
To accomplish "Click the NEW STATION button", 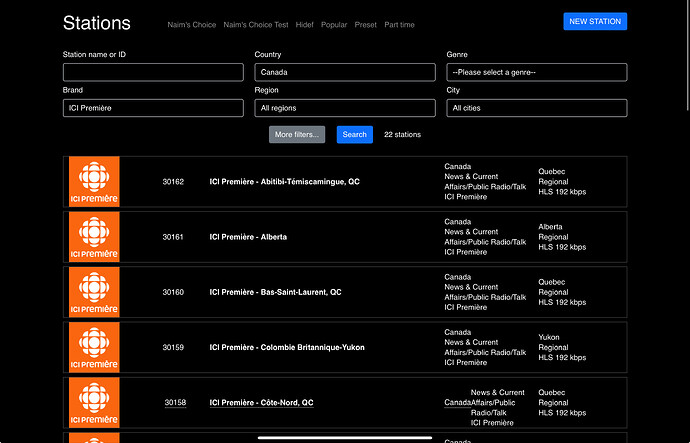I will (x=595, y=22).
